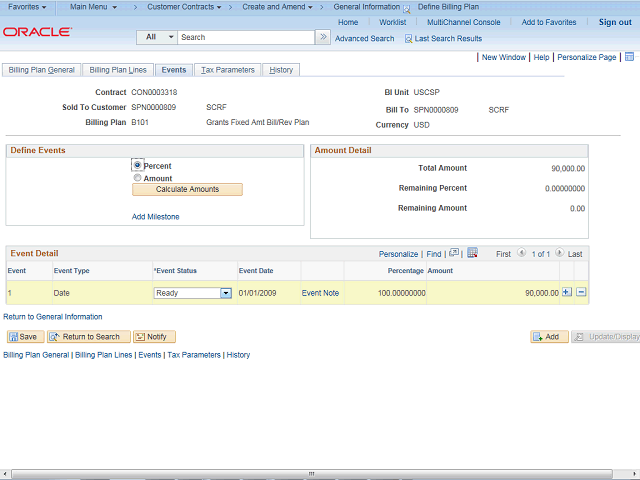Click the Return to Search button
640x480 pixels.
(x=89, y=337)
